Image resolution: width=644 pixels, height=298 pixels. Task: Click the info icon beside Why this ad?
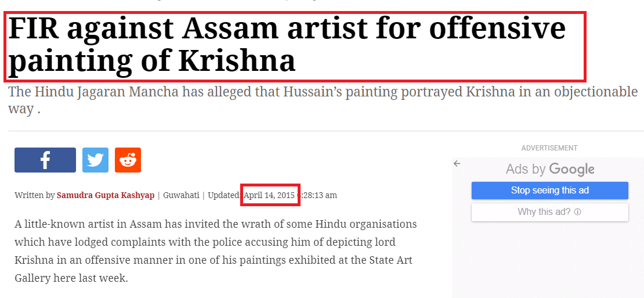point(577,212)
